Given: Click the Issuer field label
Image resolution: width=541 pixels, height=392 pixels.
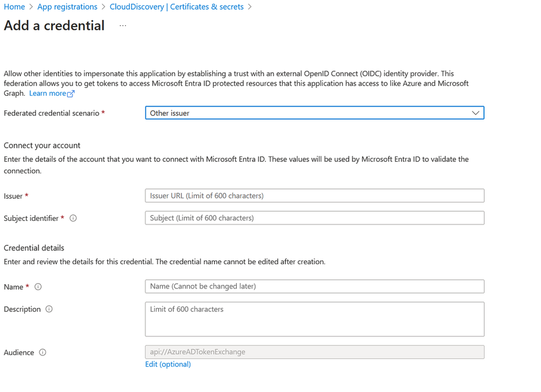Looking at the screenshot, I should (x=13, y=196).
